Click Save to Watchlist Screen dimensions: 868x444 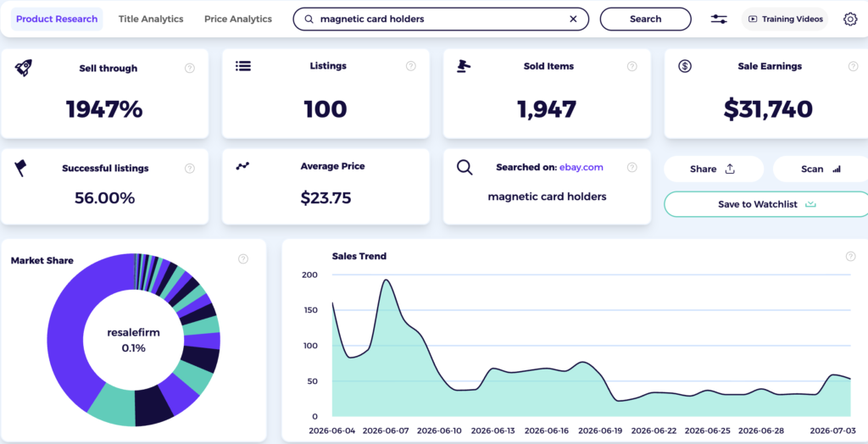(766, 204)
